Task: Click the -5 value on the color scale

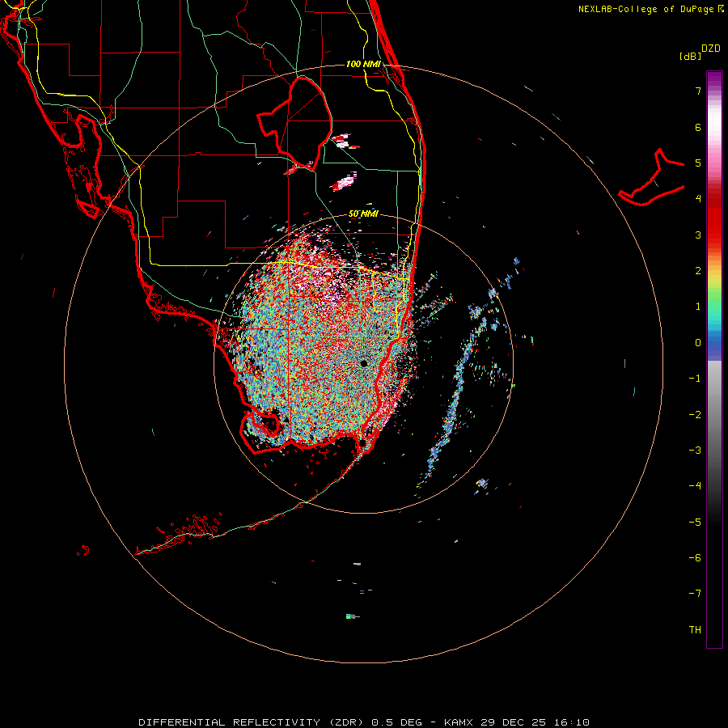Action: [695, 523]
